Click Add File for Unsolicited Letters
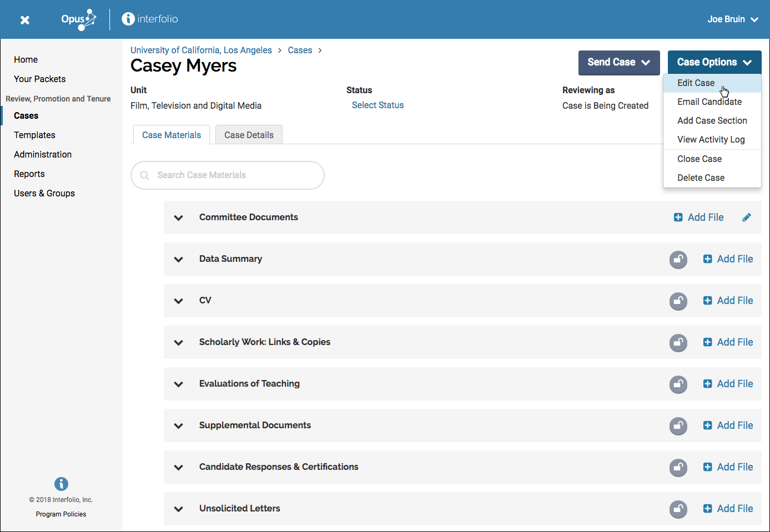This screenshot has height=532, width=770. click(x=728, y=509)
